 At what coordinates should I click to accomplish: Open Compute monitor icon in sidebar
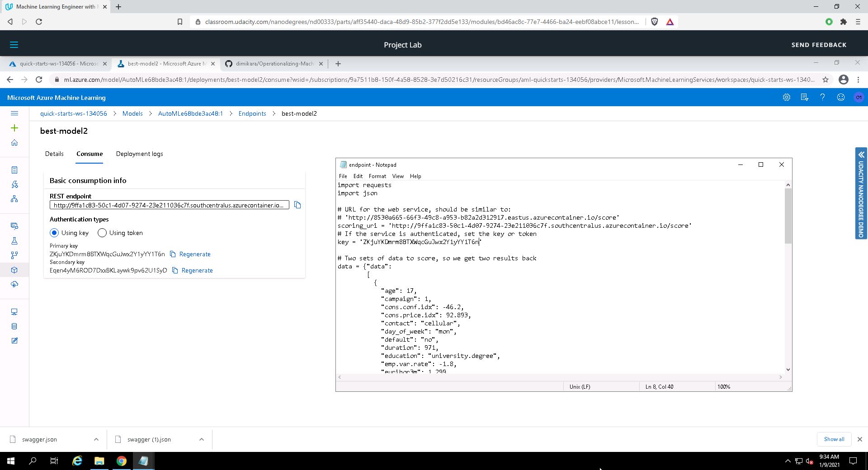[x=14, y=312]
